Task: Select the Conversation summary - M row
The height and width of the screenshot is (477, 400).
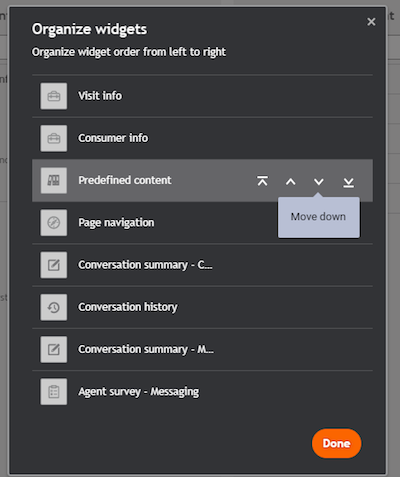Action: point(202,349)
